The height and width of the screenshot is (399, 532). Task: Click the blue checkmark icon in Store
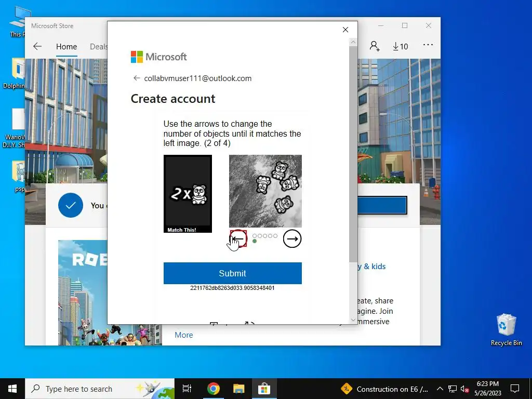point(71,205)
